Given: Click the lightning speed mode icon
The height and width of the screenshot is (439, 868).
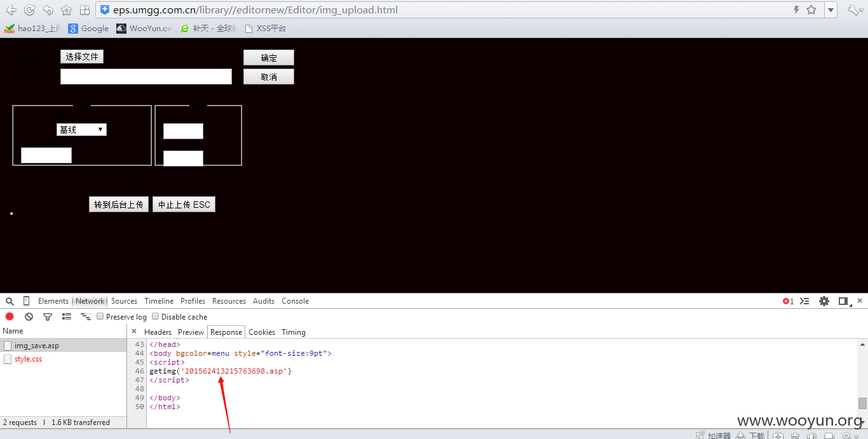Looking at the screenshot, I should coord(796,10).
